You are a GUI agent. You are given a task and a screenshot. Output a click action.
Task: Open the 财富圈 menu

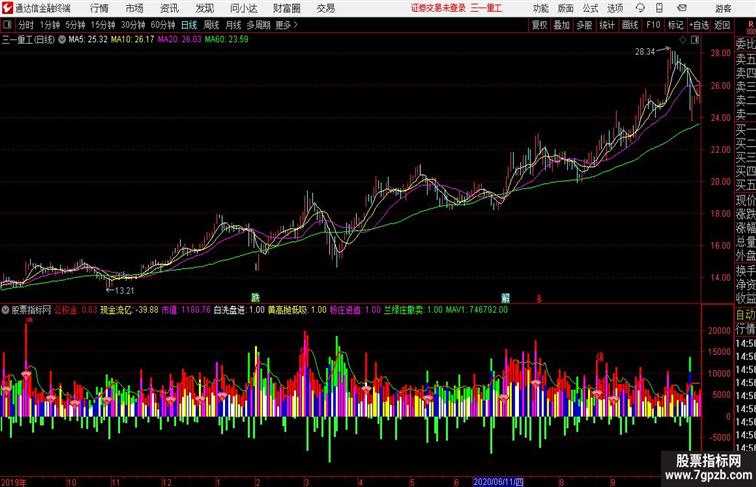coord(286,8)
